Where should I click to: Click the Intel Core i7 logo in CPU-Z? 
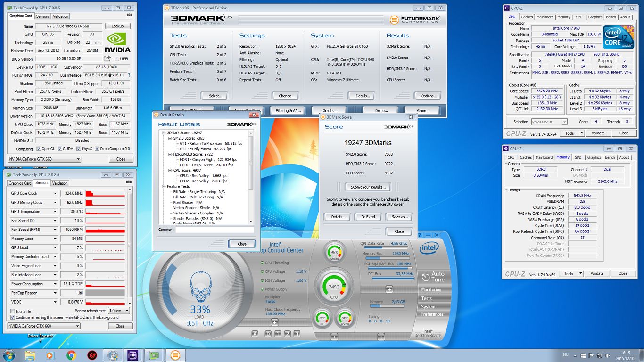point(619,37)
